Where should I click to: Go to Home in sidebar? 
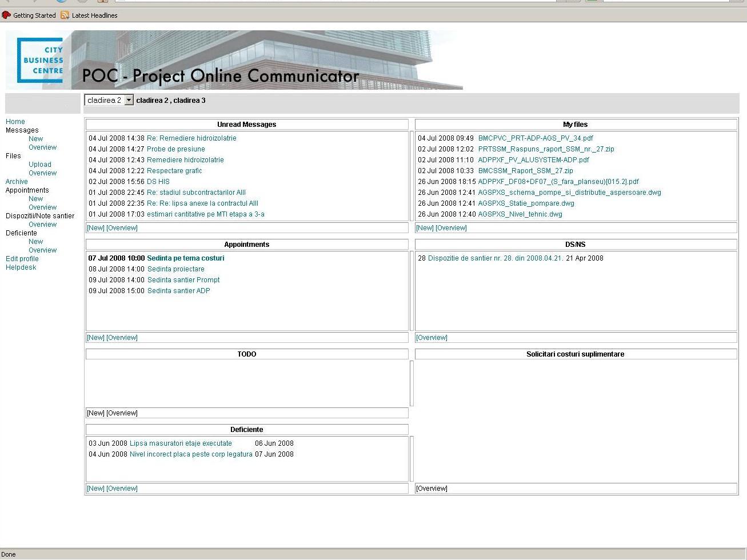pyautogui.click(x=15, y=122)
